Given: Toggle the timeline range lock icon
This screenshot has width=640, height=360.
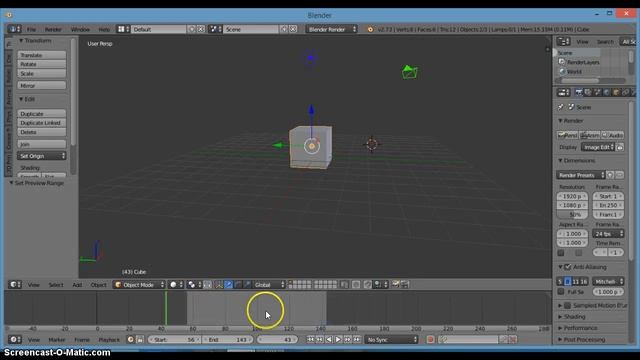Looking at the screenshot, I should [140, 340].
